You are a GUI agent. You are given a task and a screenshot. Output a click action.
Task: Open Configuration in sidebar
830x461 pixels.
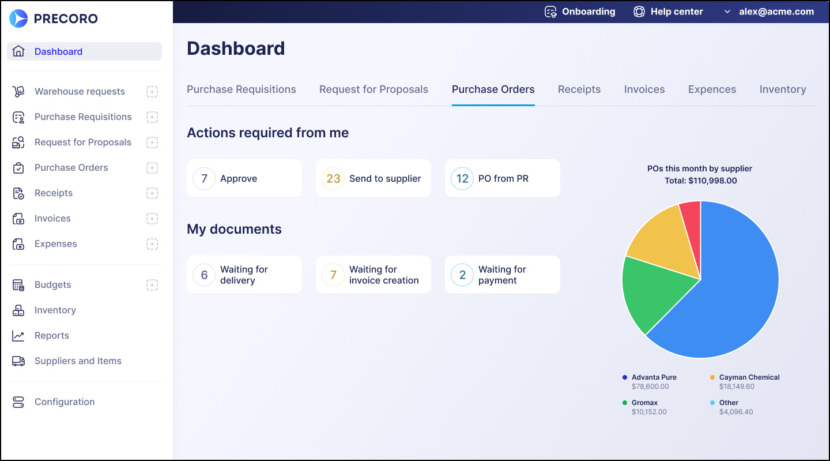tap(65, 402)
